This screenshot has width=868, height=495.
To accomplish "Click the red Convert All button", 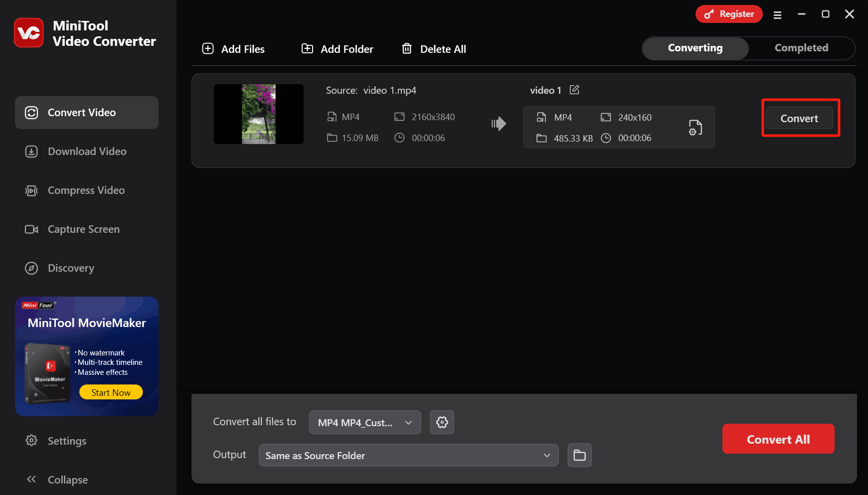I will tap(778, 439).
